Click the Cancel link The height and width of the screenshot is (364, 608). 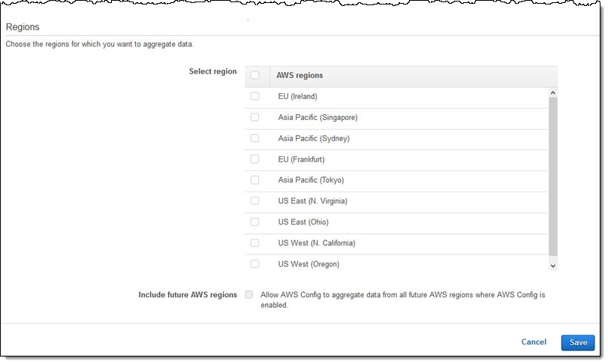click(x=534, y=342)
